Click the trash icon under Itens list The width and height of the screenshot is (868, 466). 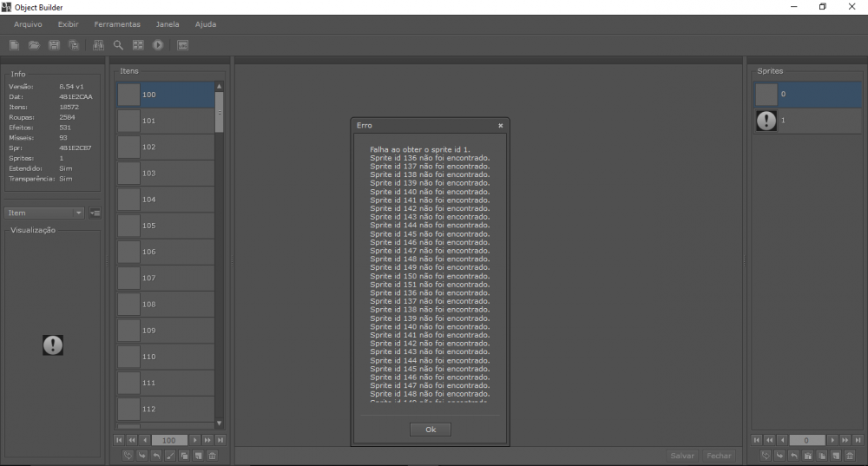pos(213,456)
